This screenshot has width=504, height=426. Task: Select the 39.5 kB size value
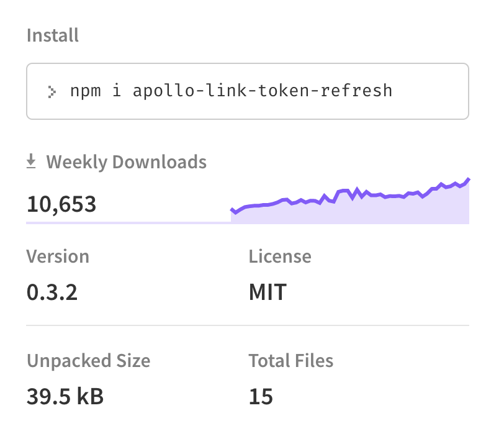point(65,396)
